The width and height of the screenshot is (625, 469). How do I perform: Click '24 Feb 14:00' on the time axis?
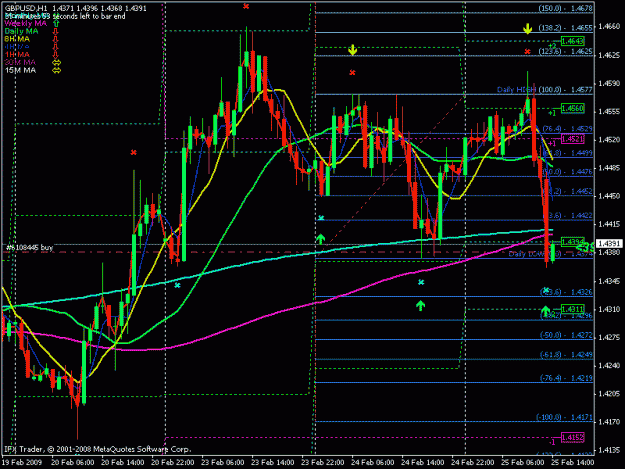pyautogui.click(x=423, y=462)
